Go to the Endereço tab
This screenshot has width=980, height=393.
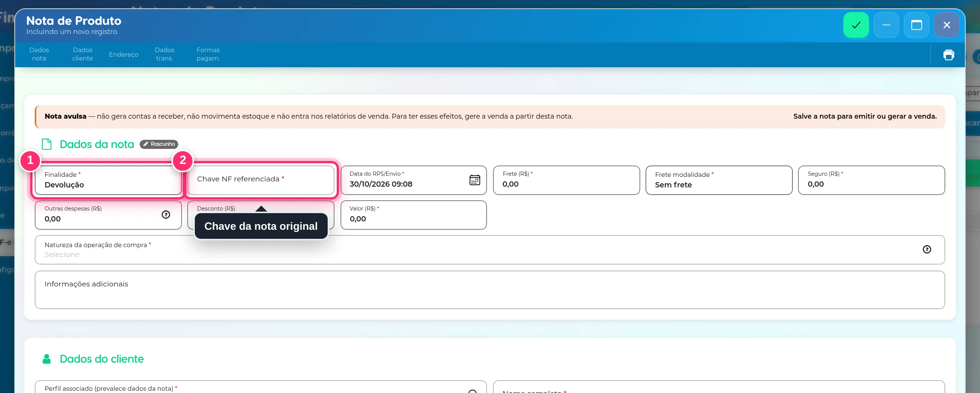(x=123, y=54)
